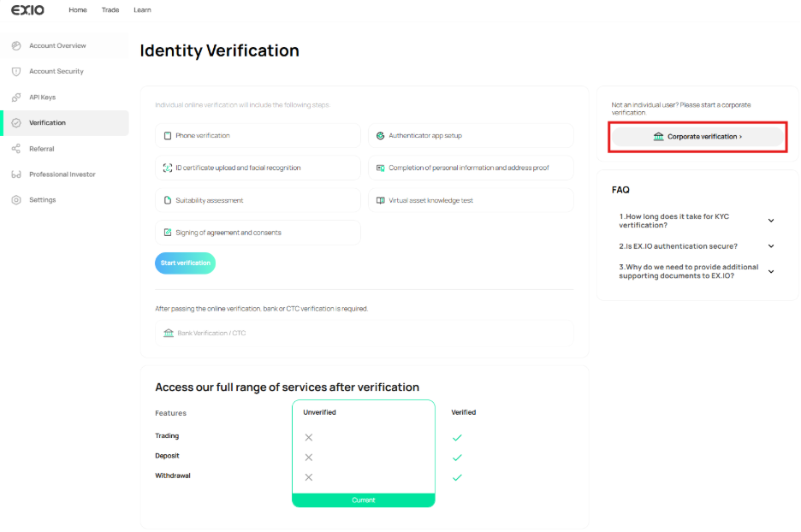
Task: Click the bank icon in Corporate verification
Action: click(658, 137)
